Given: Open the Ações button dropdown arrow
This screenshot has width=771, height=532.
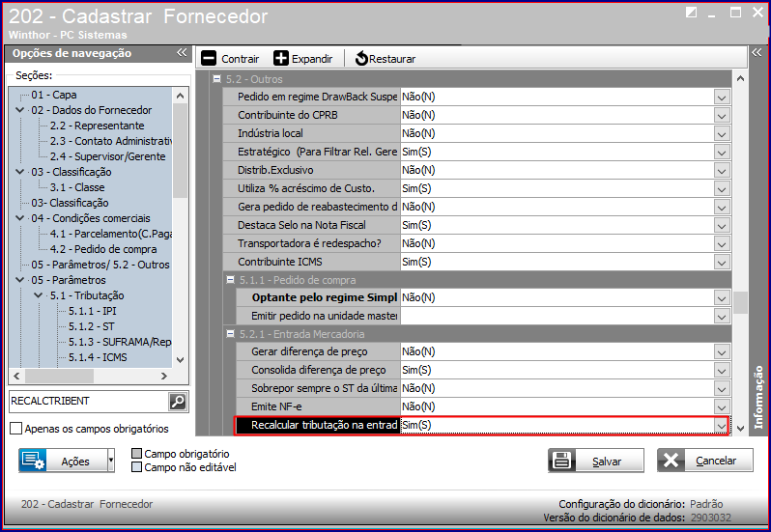Looking at the screenshot, I should tap(111, 461).
